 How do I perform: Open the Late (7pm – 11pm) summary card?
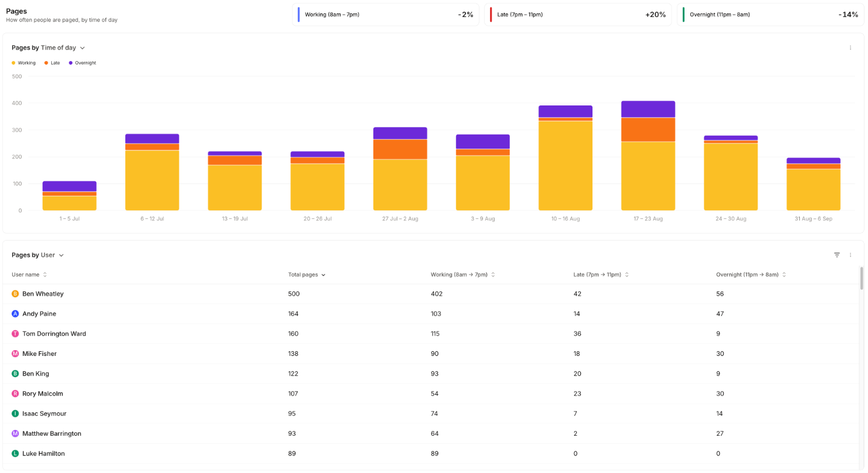[578, 15]
